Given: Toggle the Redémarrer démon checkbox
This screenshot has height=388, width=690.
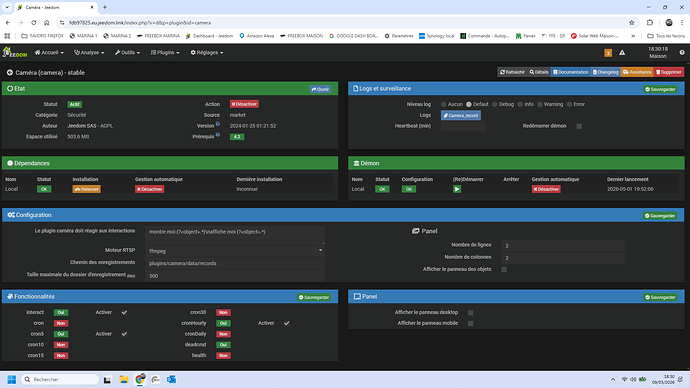Looking at the screenshot, I should click(x=579, y=126).
